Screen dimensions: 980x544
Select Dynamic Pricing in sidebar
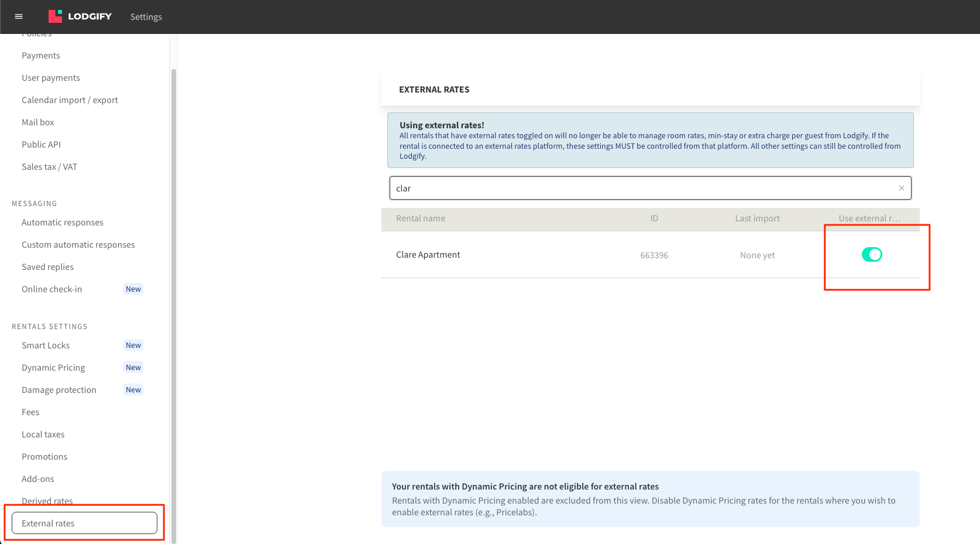coord(53,368)
